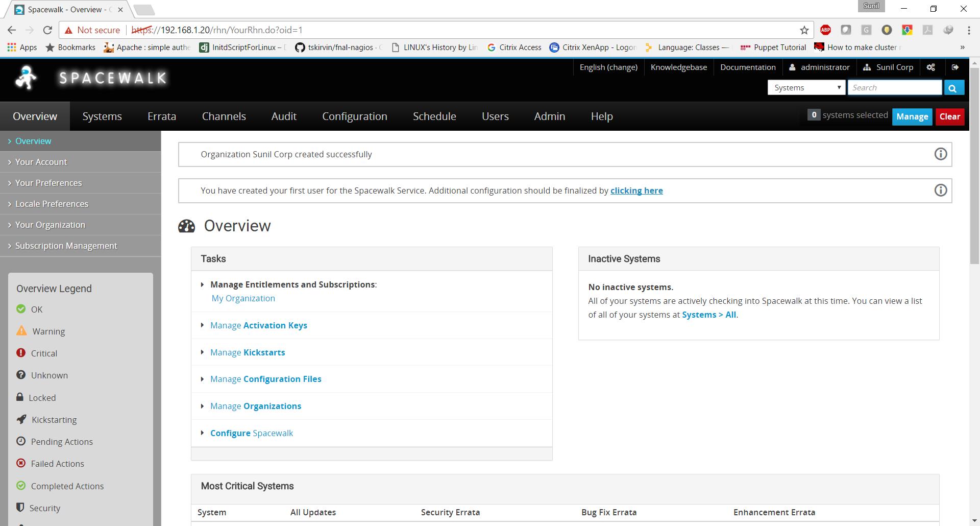Image resolution: width=980 pixels, height=526 pixels.
Task: Select the Overview sidebar item
Action: point(80,141)
